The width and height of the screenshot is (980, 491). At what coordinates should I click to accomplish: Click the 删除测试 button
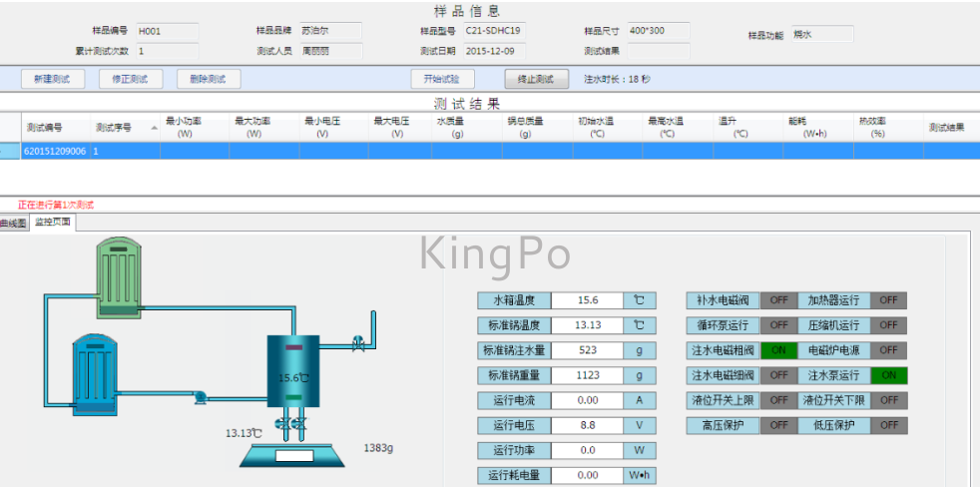(209, 79)
